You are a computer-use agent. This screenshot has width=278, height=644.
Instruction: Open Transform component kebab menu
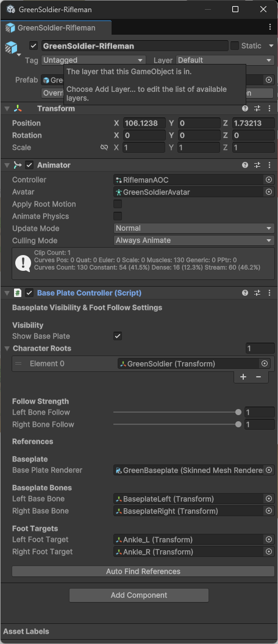click(269, 109)
